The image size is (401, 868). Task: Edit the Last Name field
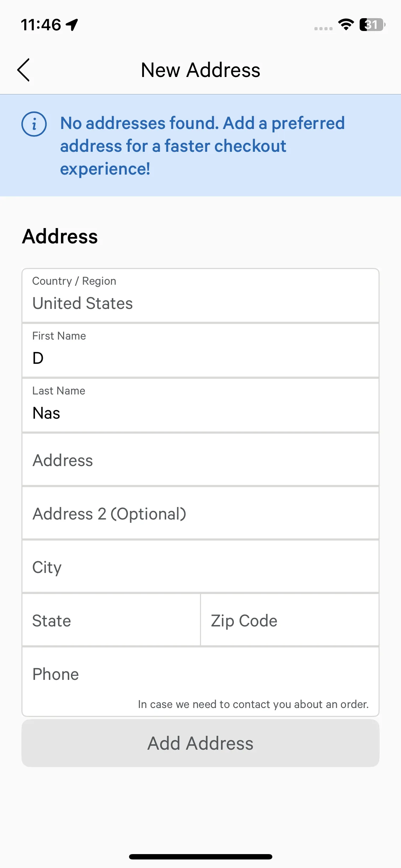[200, 405]
